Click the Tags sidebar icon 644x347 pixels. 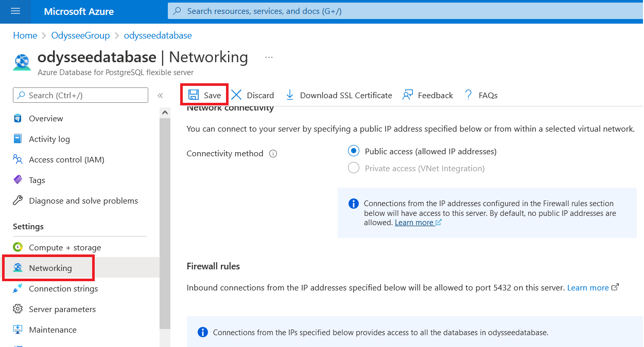(18, 180)
